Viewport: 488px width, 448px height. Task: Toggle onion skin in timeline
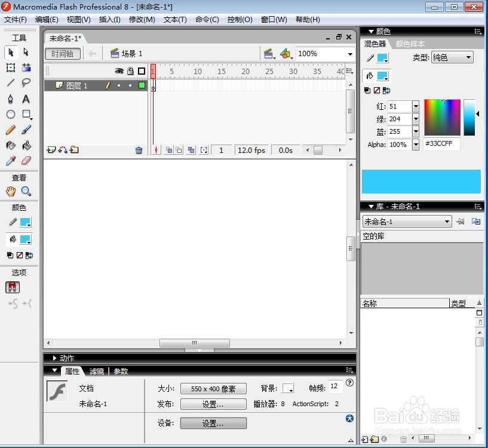click(x=169, y=151)
